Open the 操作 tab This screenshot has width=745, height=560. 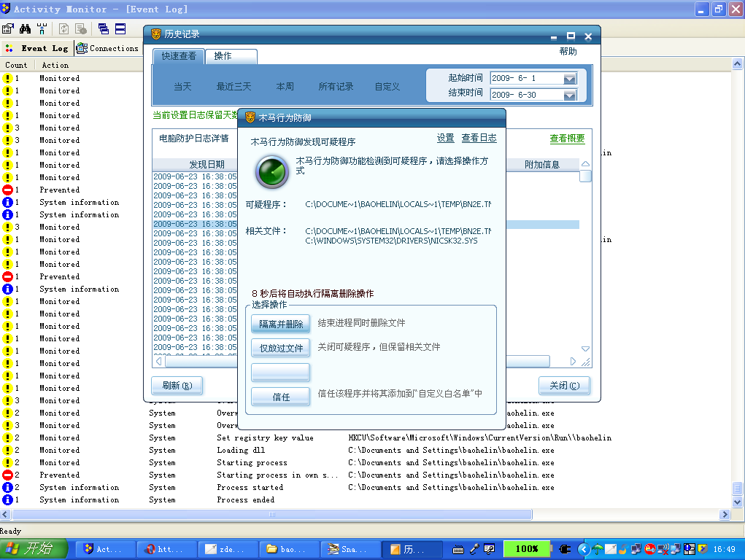(231, 56)
